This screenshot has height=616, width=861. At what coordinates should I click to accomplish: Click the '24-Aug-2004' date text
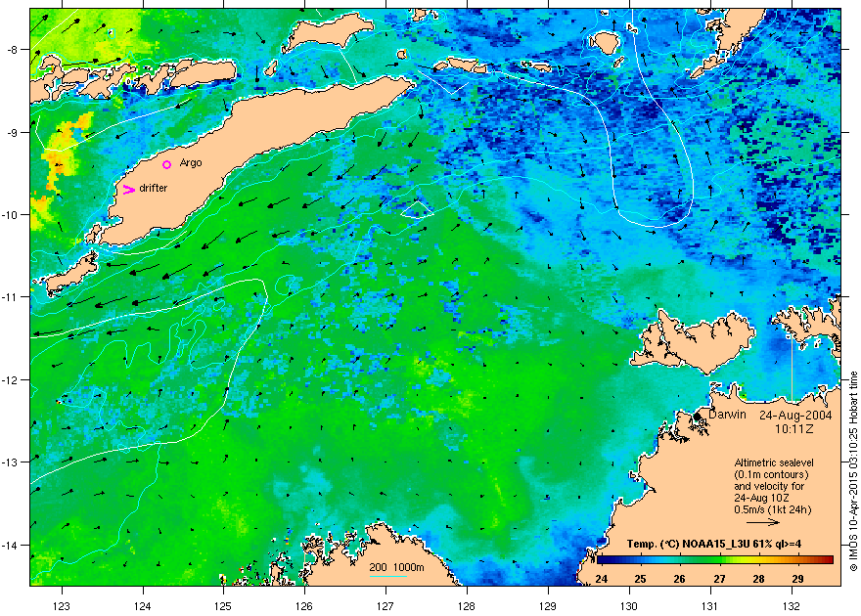(x=795, y=416)
